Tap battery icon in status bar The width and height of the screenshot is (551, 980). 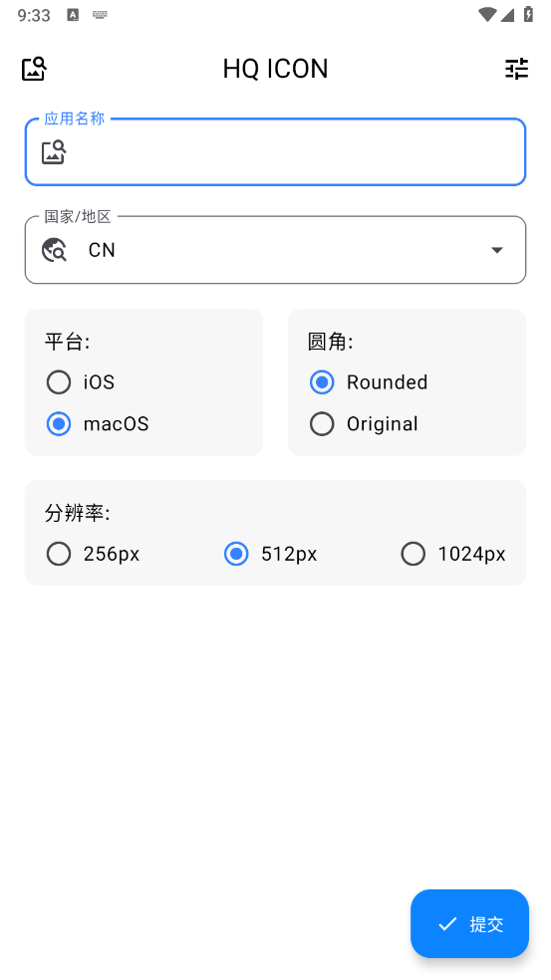[x=528, y=14]
